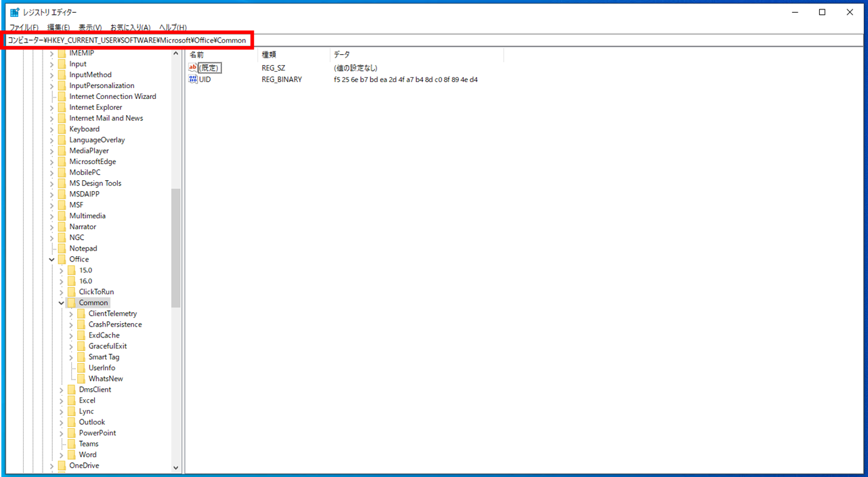The image size is (868, 477).
Task: Select the MobilePC key
Action: (x=85, y=172)
